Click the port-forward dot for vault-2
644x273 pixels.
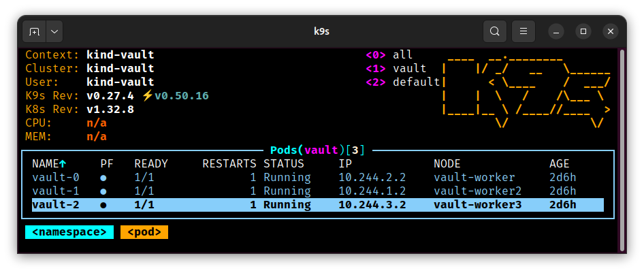[x=103, y=206]
